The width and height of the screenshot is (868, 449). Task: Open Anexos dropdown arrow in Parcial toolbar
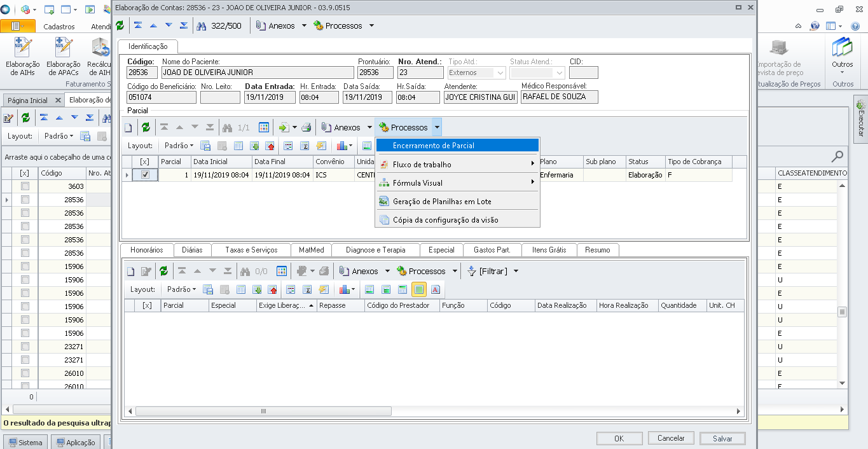pos(369,127)
